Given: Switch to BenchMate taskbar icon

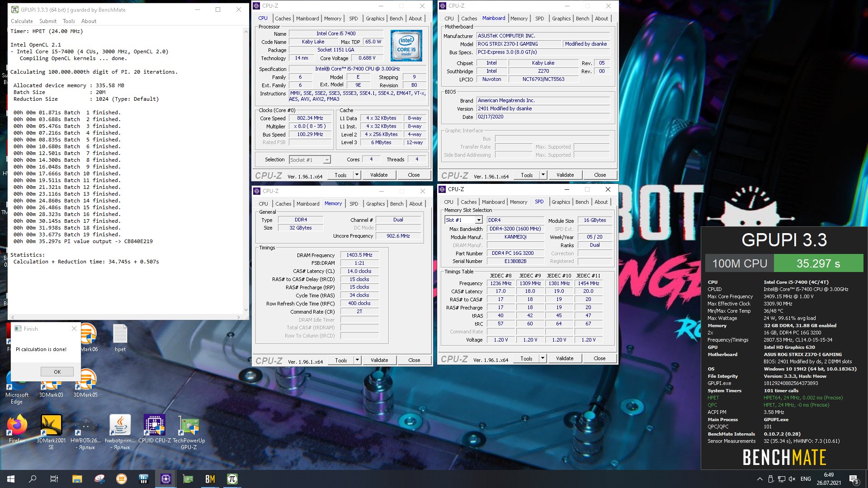Looking at the screenshot, I should pyautogui.click(x=210, y=479).
